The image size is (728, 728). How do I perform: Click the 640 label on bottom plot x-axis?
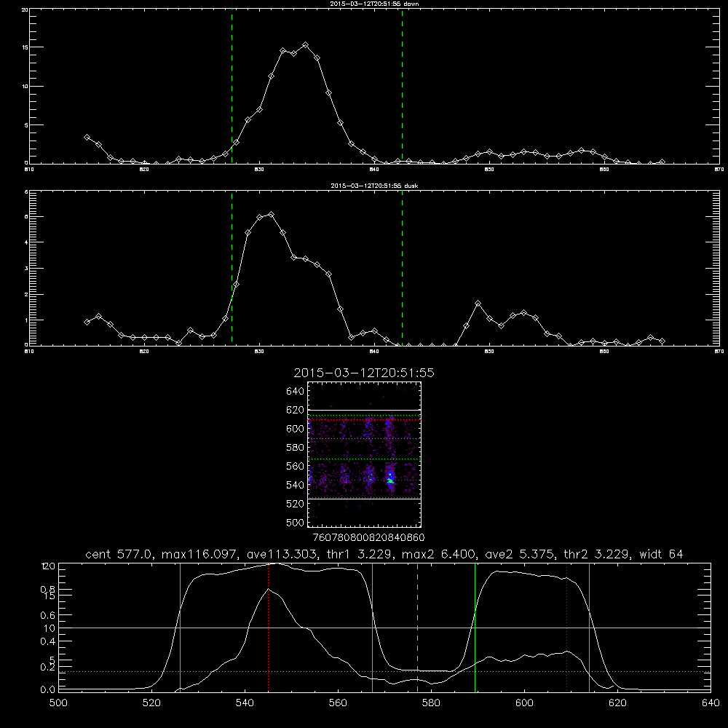[711, 703]
